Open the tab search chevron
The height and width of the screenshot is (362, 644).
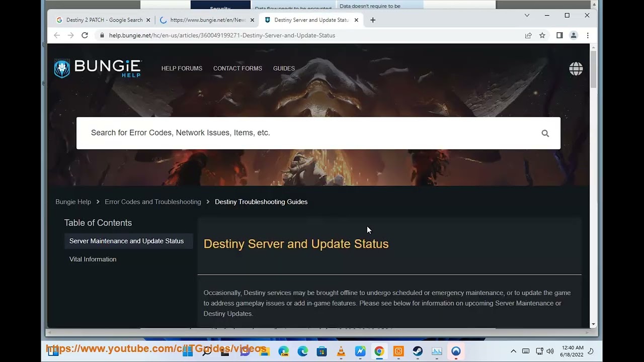[527, 16]
